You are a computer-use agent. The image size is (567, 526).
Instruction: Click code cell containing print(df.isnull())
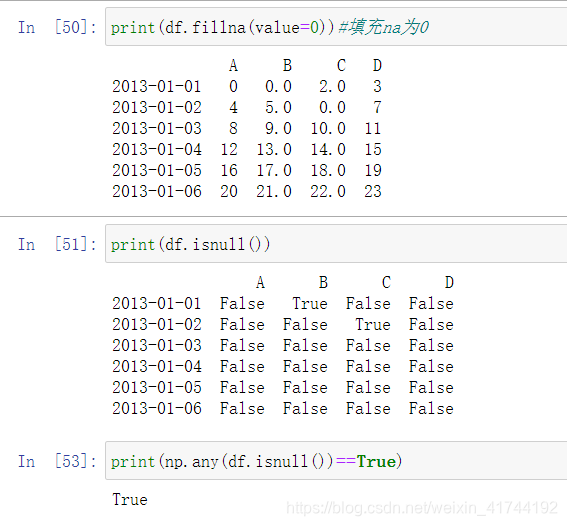pyautogui.click(x=336, y=244)
